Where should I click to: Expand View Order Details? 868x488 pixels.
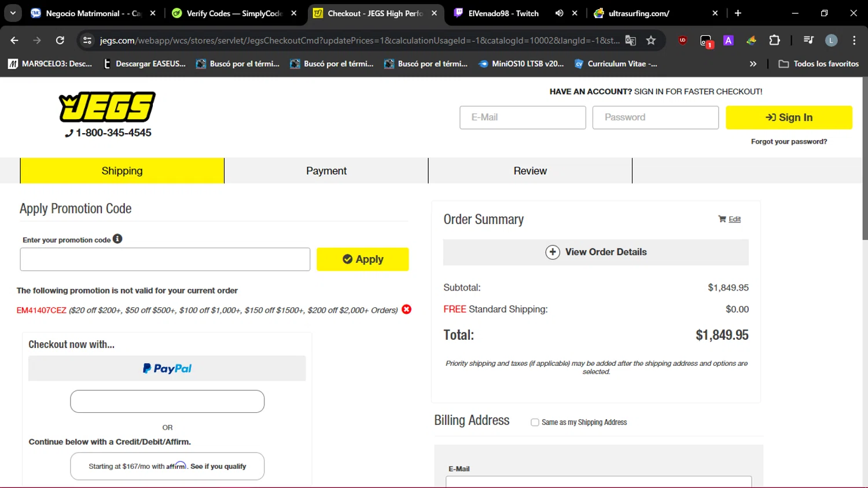(595, 252)
